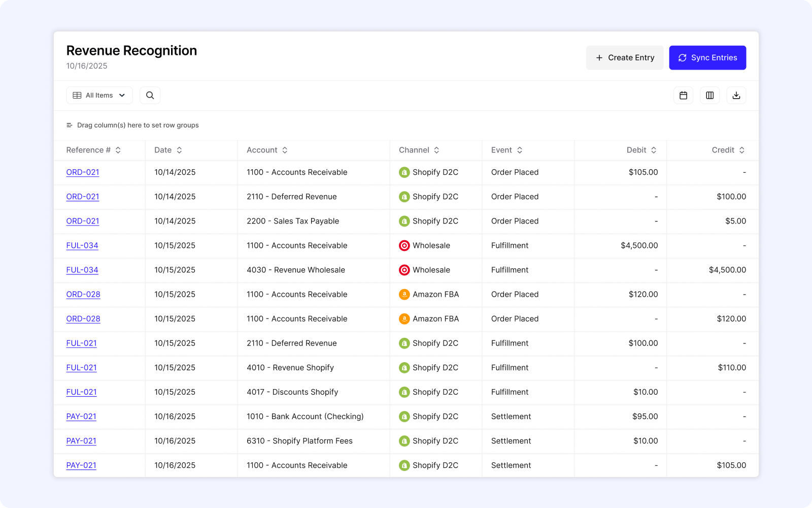Image resolution: width=812 pixels, height=508 pixels.
Task: Click the Wholesale target icon on FUL-034 row
Action: [404, 245]
